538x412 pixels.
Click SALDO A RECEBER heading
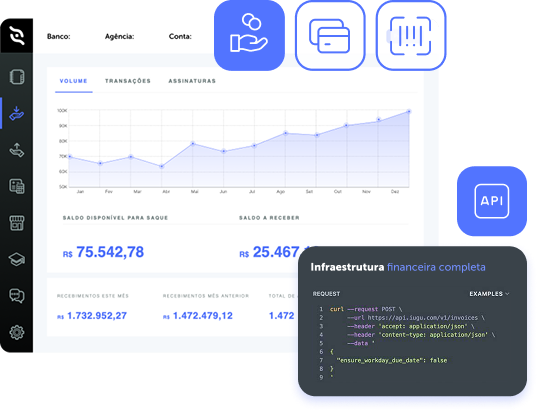point(269,218)
